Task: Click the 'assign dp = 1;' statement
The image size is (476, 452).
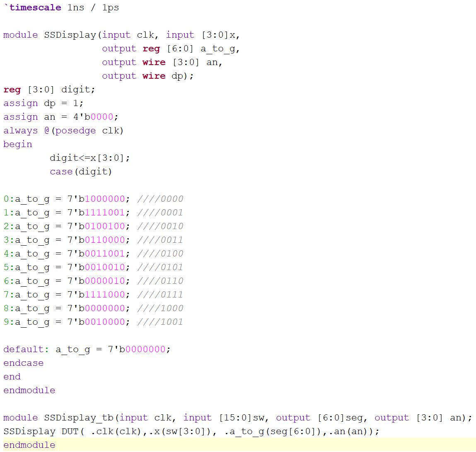Action: click(43, 103)
